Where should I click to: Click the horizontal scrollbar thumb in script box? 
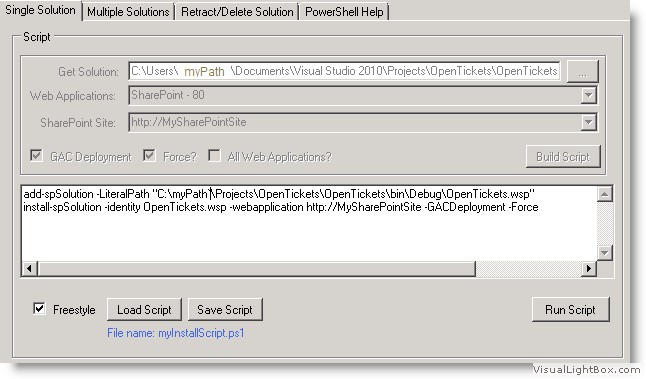coord(256,269)
